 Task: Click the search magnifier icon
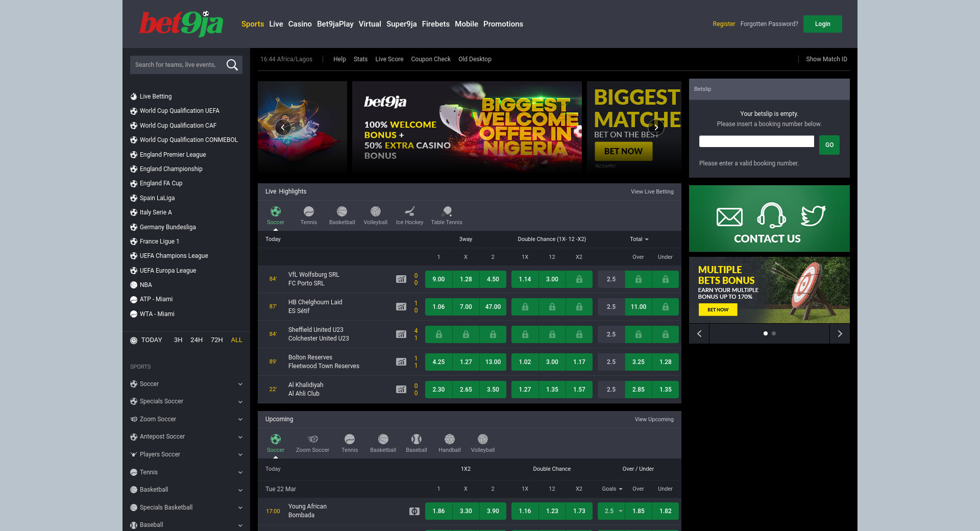[x=232, y=65]
